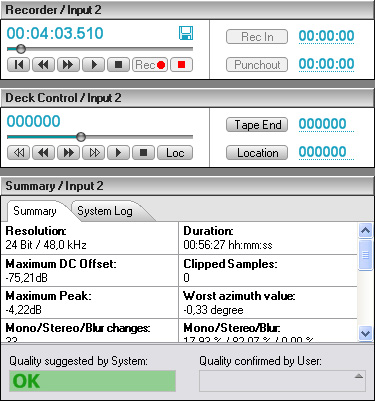Stop recorder playback with black square

coord(118,65)
